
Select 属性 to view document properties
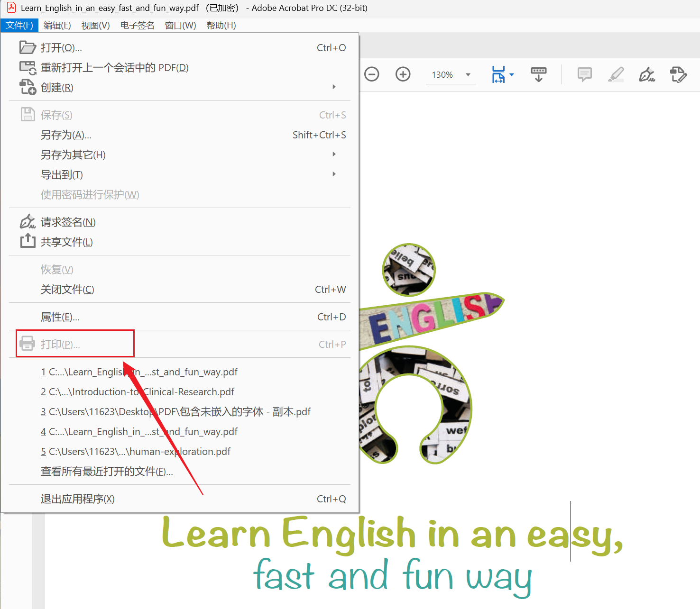click(x=60, y=317)
